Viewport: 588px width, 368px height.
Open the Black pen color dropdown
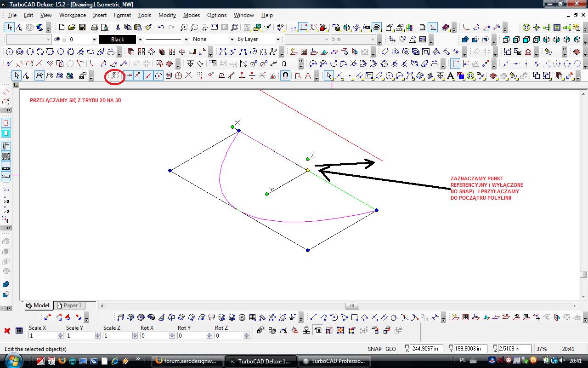click(x=140, y=40)
